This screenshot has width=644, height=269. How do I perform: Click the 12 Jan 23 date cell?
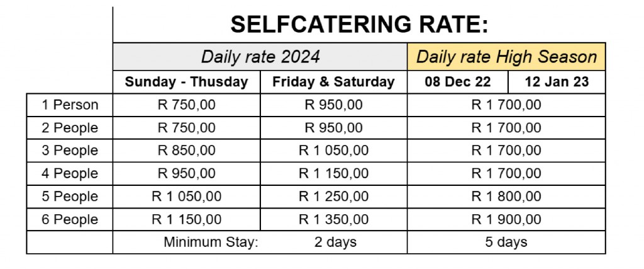click(x=556, y=82)
